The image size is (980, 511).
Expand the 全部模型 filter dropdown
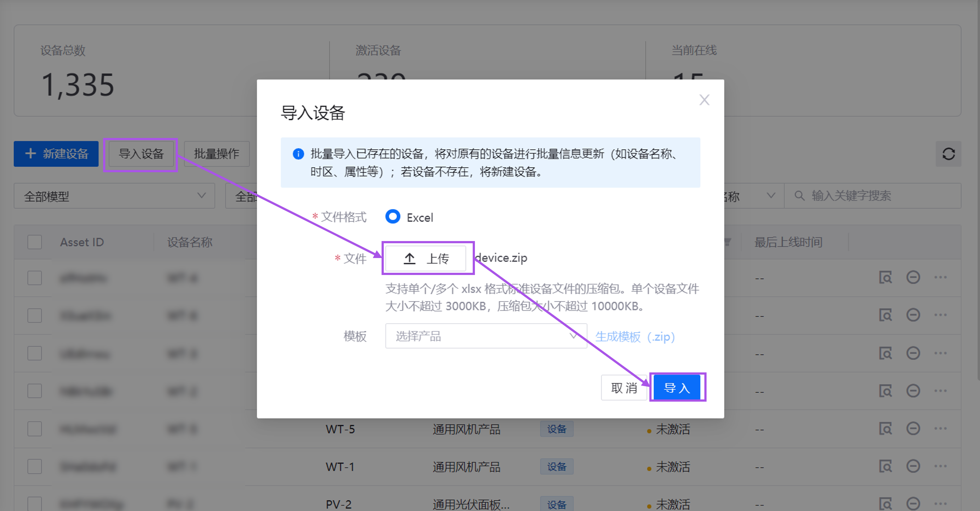[x=114, y=196]
